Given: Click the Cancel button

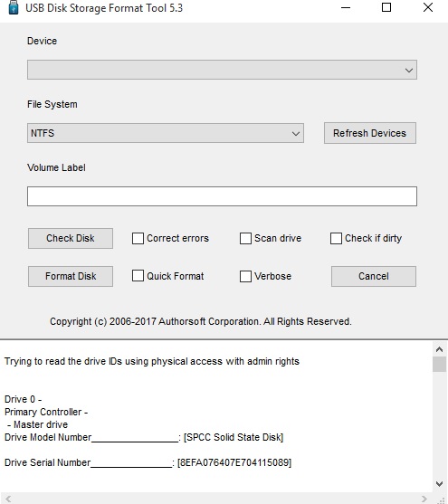Looking at the screenshot, I should tap(374, 276).
